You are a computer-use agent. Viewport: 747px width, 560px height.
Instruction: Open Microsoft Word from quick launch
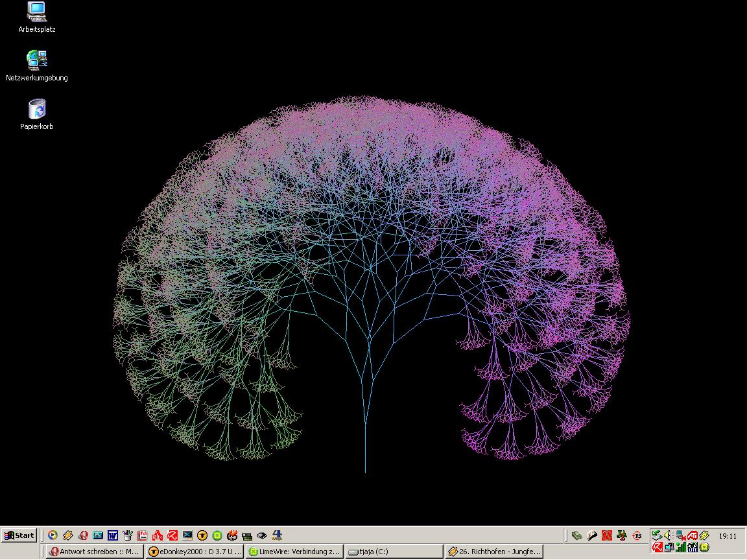[113, 535]
